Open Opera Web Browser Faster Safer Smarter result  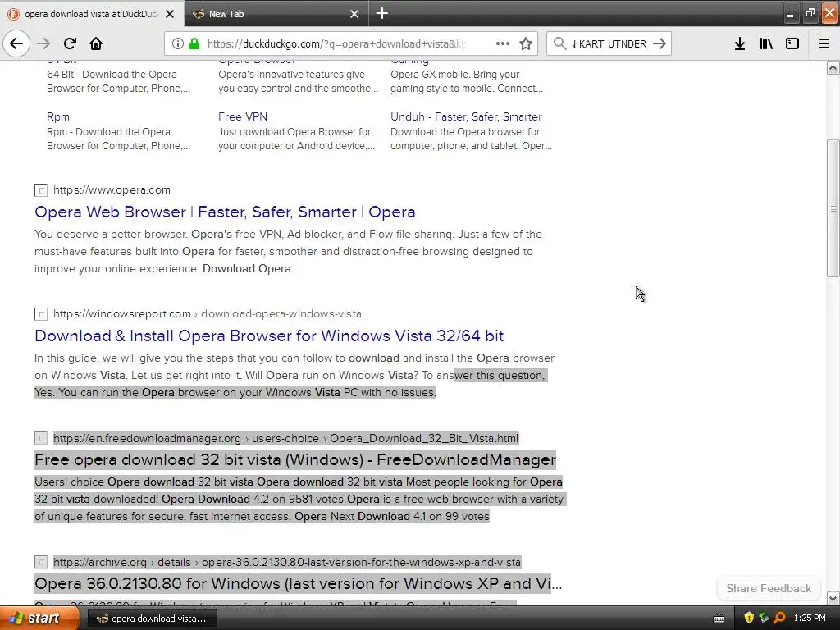point(225,212)
